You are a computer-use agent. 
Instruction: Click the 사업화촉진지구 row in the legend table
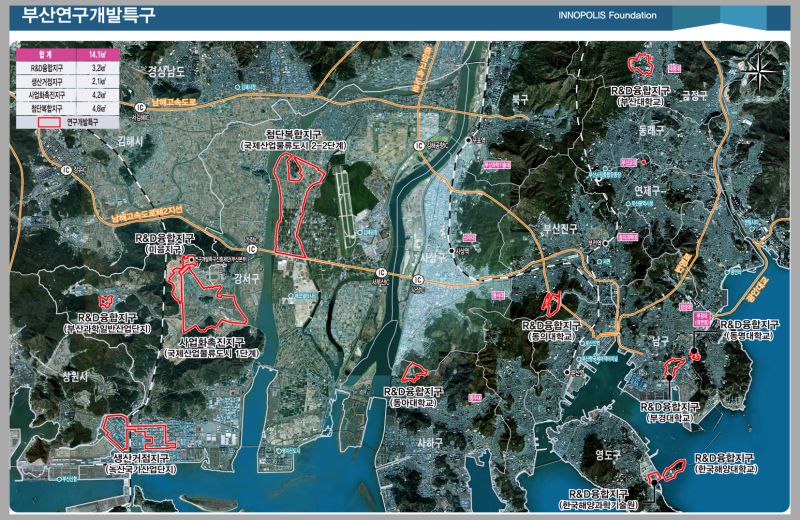pyautogui.click(x=68, y=95)
